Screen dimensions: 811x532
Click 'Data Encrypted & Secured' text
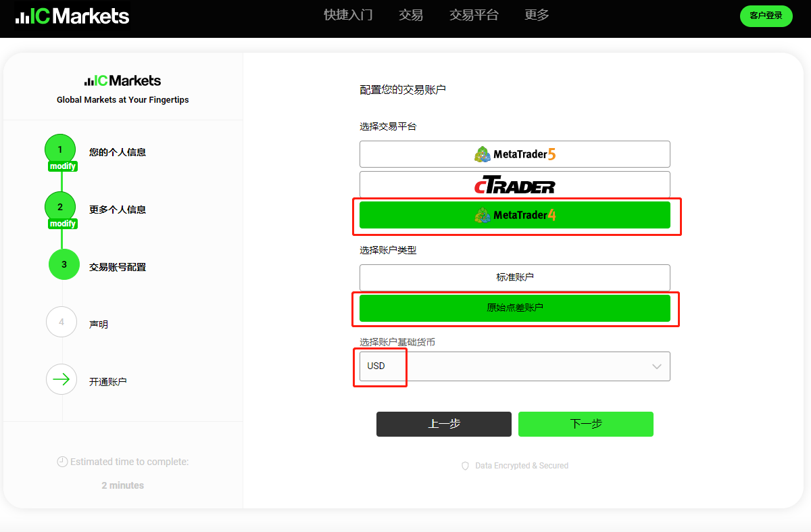[522, 466]
